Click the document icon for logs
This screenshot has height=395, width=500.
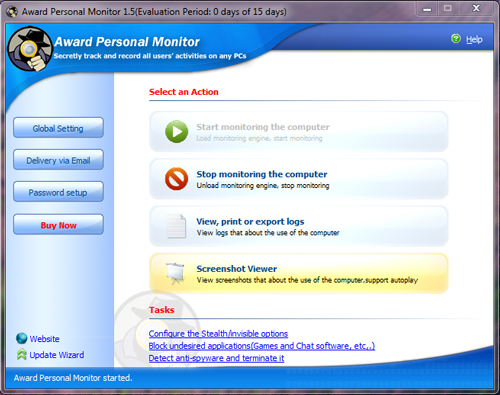[176, 226]
